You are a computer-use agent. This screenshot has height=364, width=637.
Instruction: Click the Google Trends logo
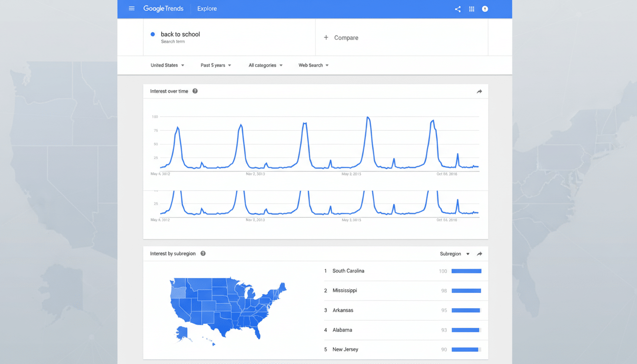[163, 8]
